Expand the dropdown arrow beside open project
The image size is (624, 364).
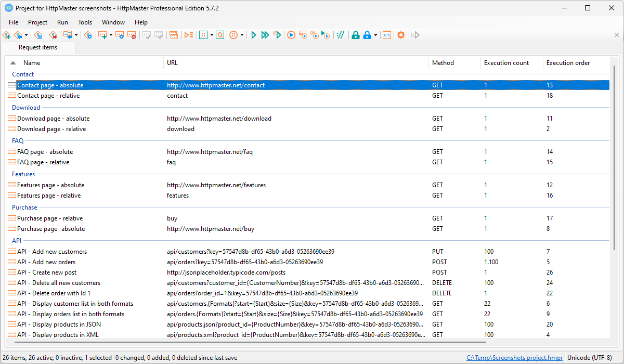coord(27,35)
